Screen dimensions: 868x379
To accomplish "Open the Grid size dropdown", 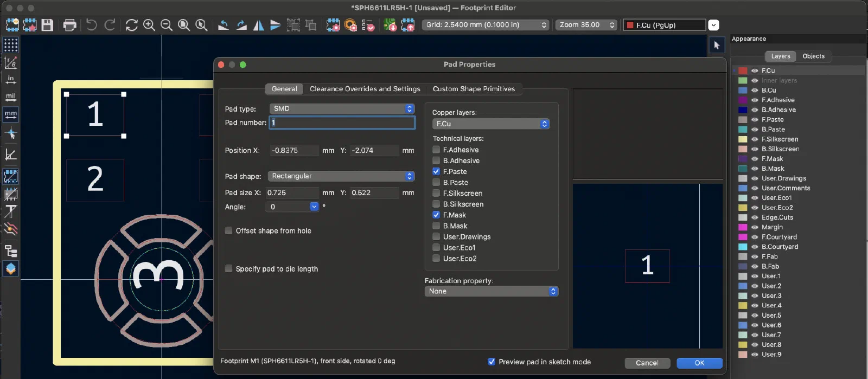I will [486, 25].
